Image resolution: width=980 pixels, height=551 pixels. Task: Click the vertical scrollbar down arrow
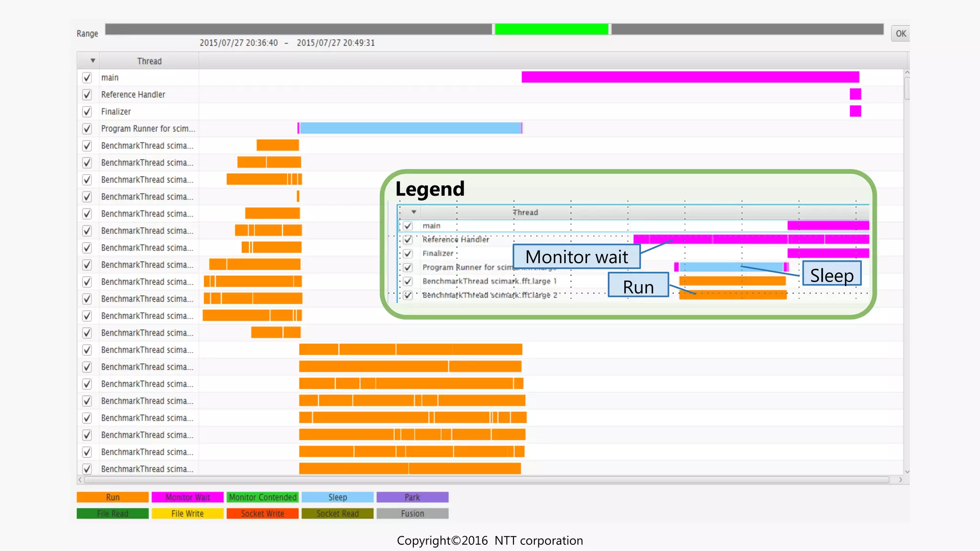tap(907, 472)
